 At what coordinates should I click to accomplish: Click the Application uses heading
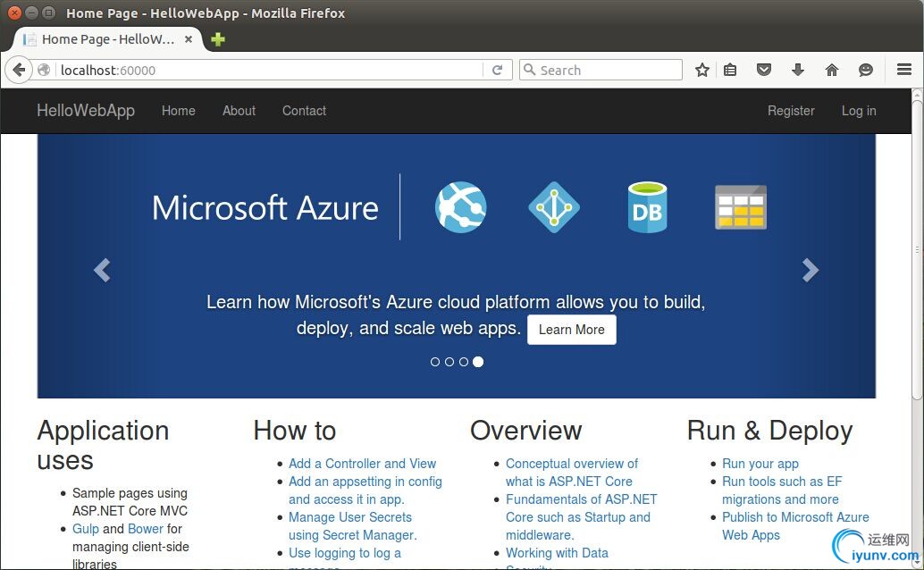pyautogui.click(x=103, y=446)
